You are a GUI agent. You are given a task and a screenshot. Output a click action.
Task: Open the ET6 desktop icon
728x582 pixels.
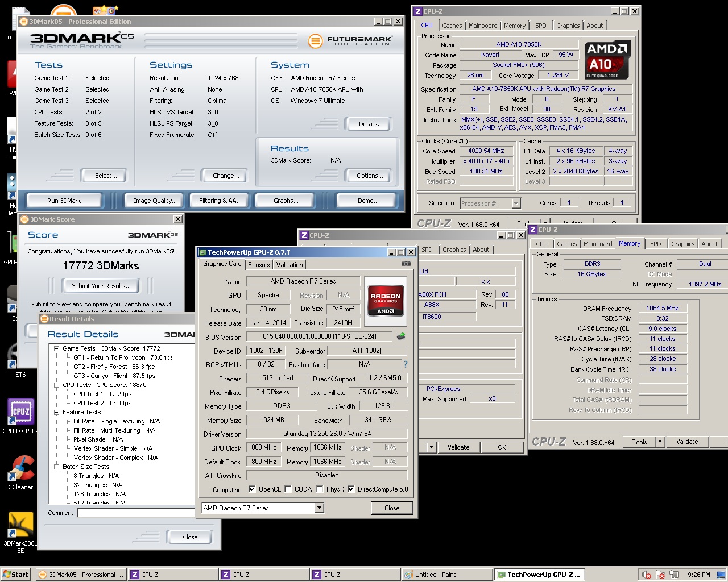(x=20, y=361)
